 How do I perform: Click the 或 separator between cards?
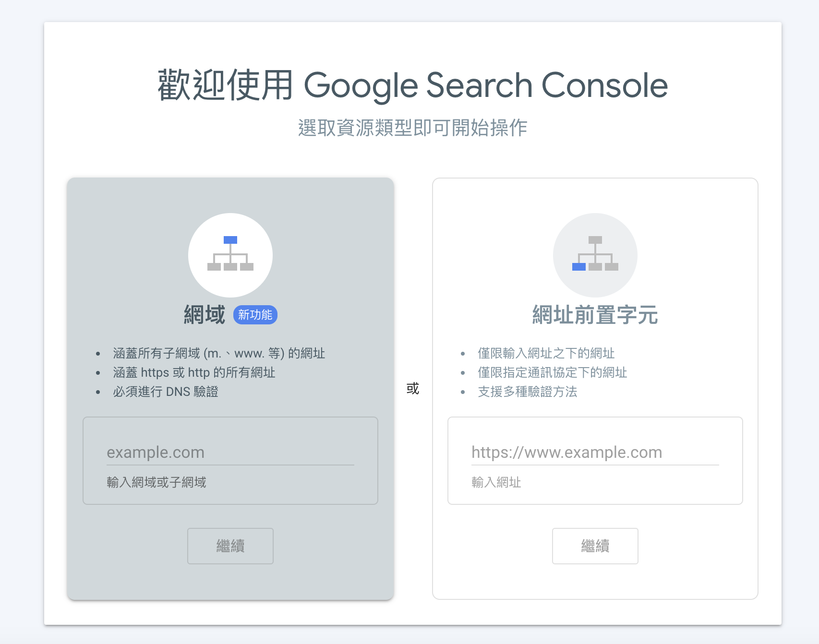pyautogui.click(x=412, y=388)
